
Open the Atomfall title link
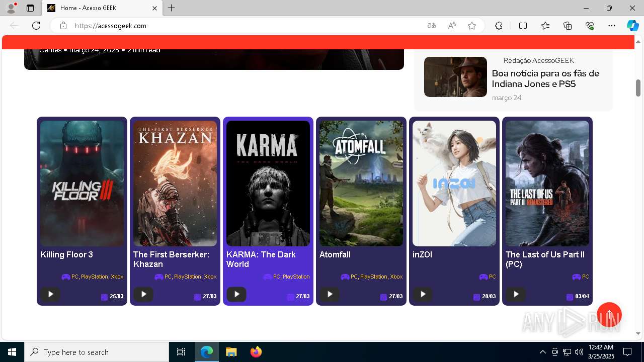pyautogui.click(x=335, y=254)
